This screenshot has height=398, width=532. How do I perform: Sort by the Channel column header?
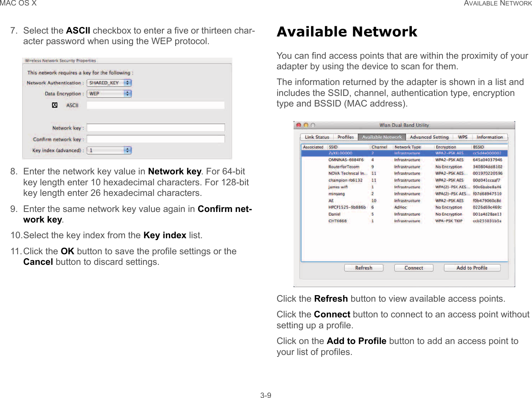pyautogui.click(x=381, y=147)
